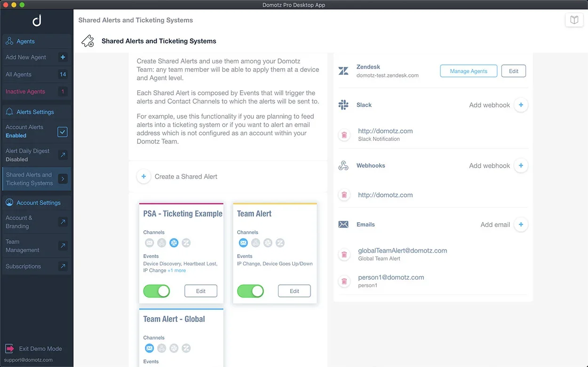Image resolution: width=588 pixels, height=367 pixels.
Task: Click the plus icon beside Webhooks Add webhook
Action: [521, 165]
